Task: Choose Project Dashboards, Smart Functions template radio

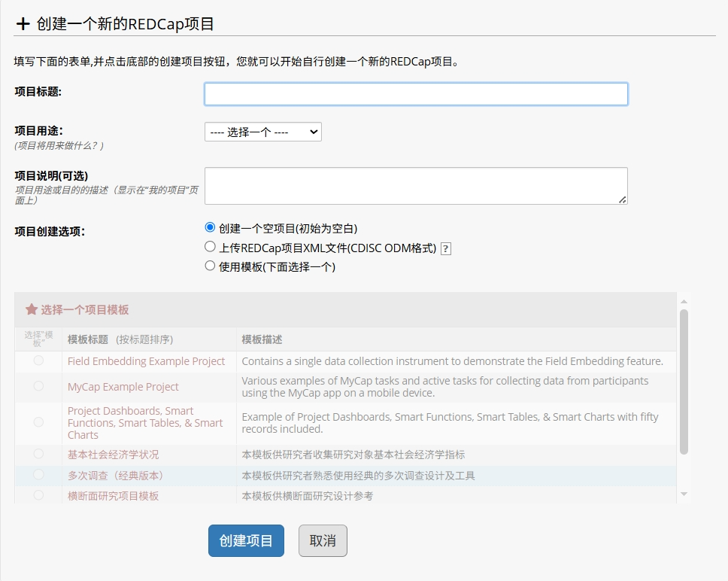Action: (38, 422)
